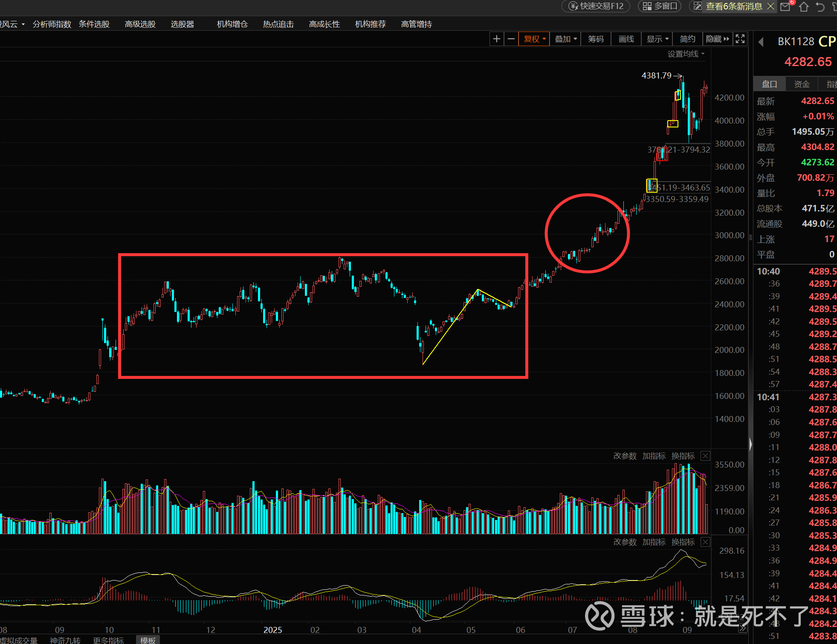
Task: Toggle 简约 simplified chart mode
Action: pyautogui.click(x=687, y=39)
